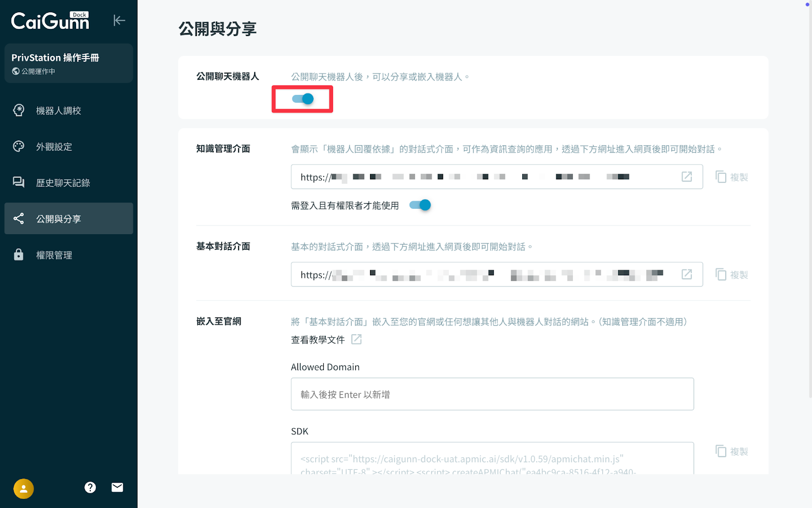
Task: Copy the SDK script code
Action: click(x=731, y=451)
